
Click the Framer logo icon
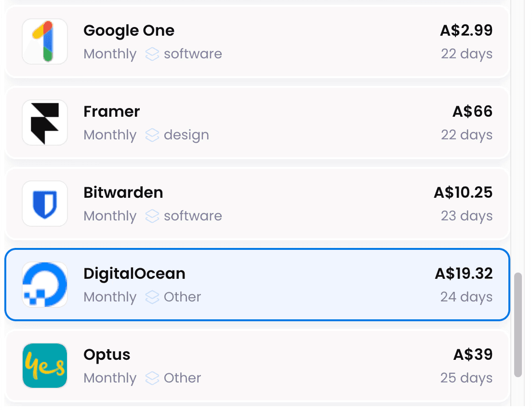pyautogui.click(x=45, y=123)
